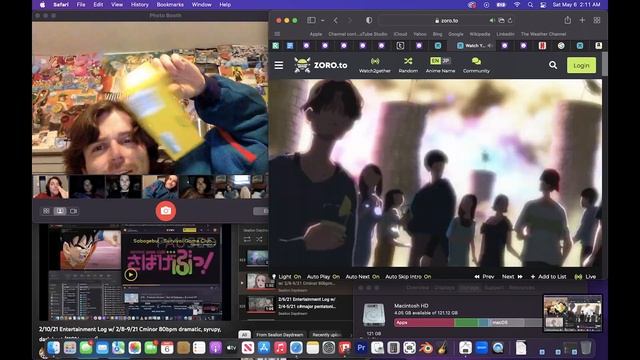Viewport: 640px width, 360px height.
Task: Go forward in Safari
Action: click(349, 20)
